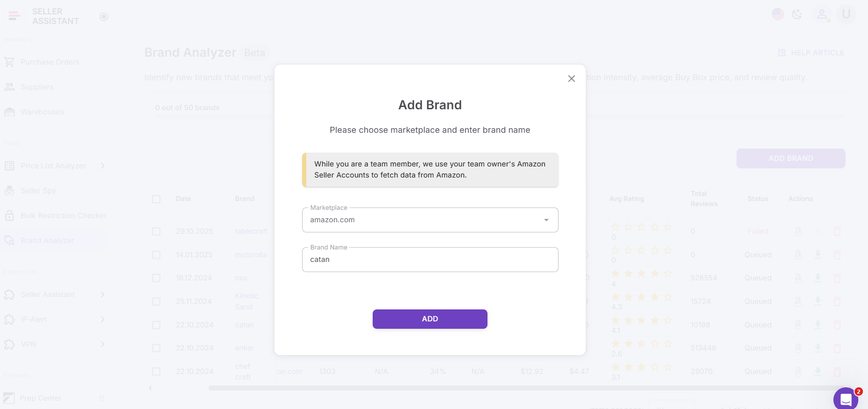868x409 pixels.
Task: Click the download icon in the oxo row
Action: click(x=818, y=278)
